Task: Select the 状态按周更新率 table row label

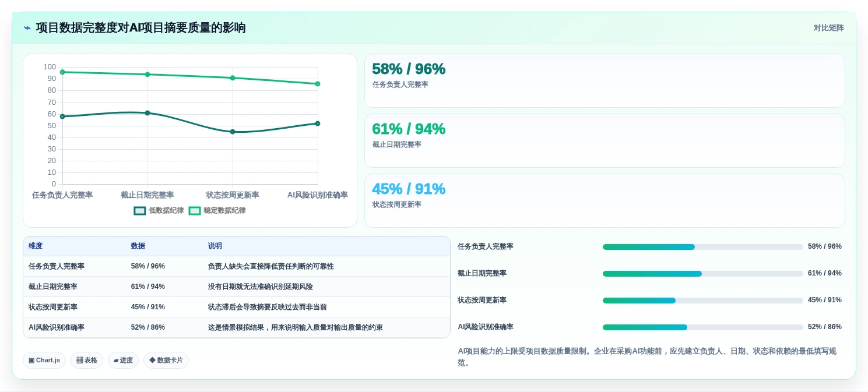Action: [53, 307]
